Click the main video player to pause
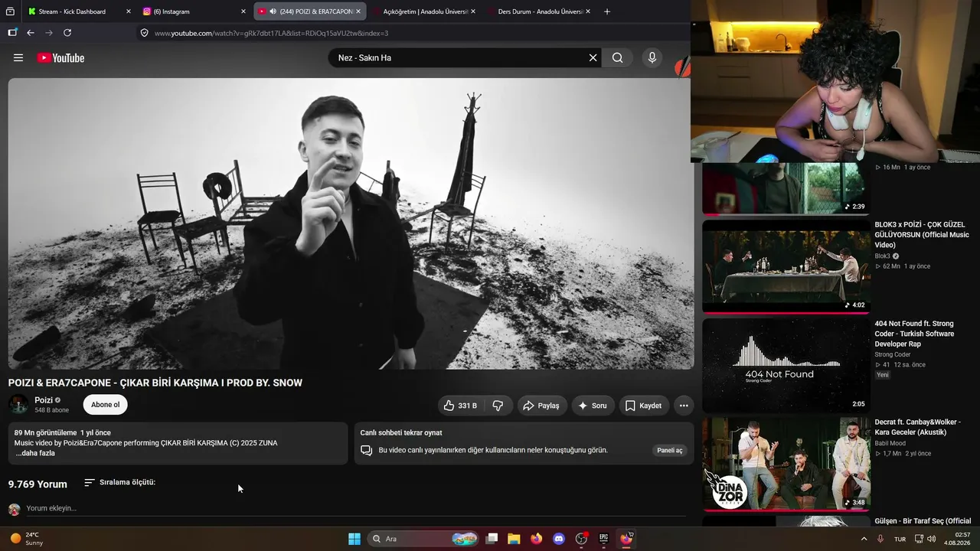The width and height of the screenshot is (980, 551). click(351, 223)
